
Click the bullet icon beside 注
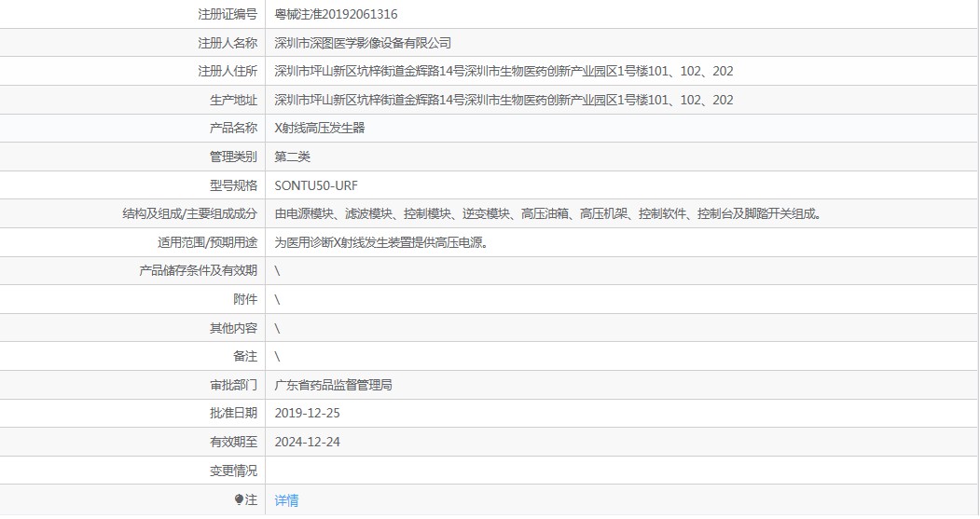point(239,500)
